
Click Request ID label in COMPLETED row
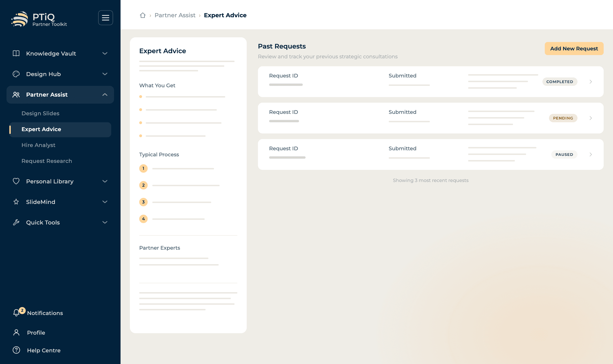pos(284,76)
